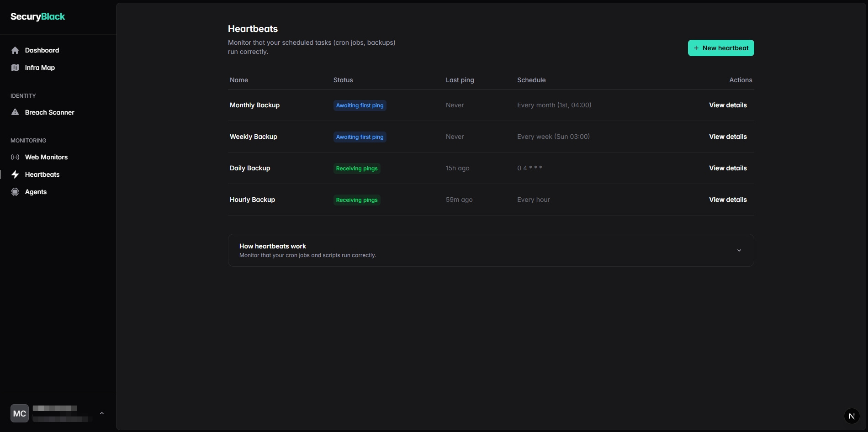The image size is (868, 432).
Task: Click the Breach Scanner warning icon
Action: (x=15, y=112)
